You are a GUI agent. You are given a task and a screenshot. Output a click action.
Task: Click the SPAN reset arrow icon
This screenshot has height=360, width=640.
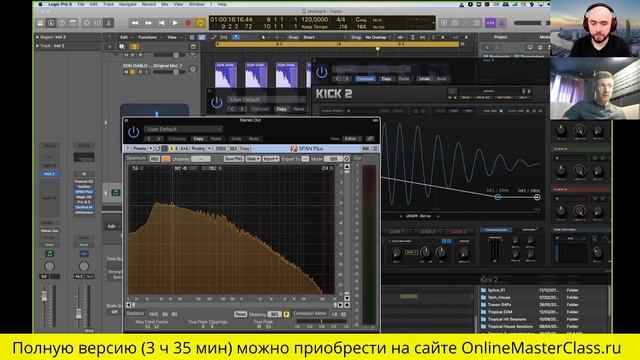pos(158,149)
